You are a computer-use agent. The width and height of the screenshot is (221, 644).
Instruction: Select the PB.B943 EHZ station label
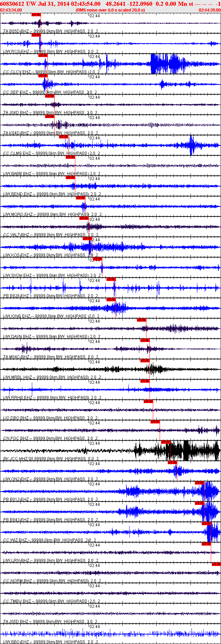[51, 520]
